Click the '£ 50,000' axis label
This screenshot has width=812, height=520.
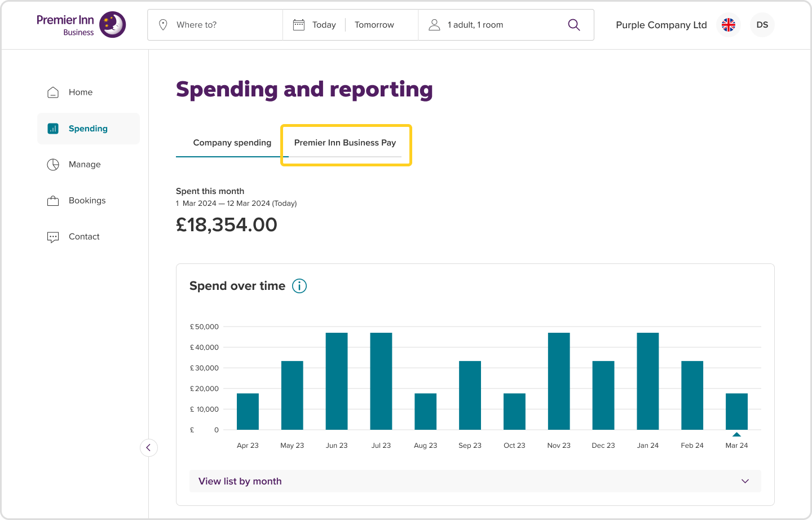coord(204,327)
